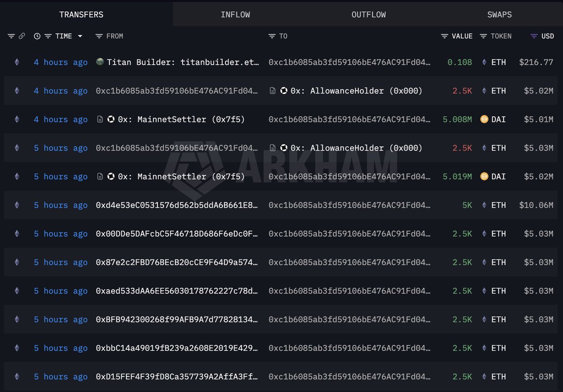Image resolution: width=563 pixels, height=392 pixels.
Task: Open sender address 0x00DDe5DAFcbC5F46718D686F6eDc0F…
Action: [177, 234]
